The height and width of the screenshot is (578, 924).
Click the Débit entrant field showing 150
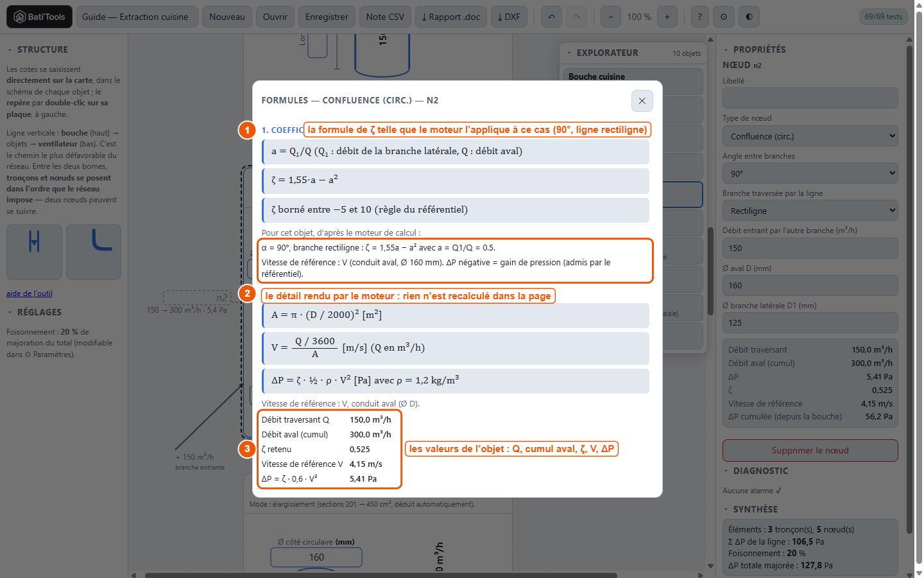pos(810,249)
